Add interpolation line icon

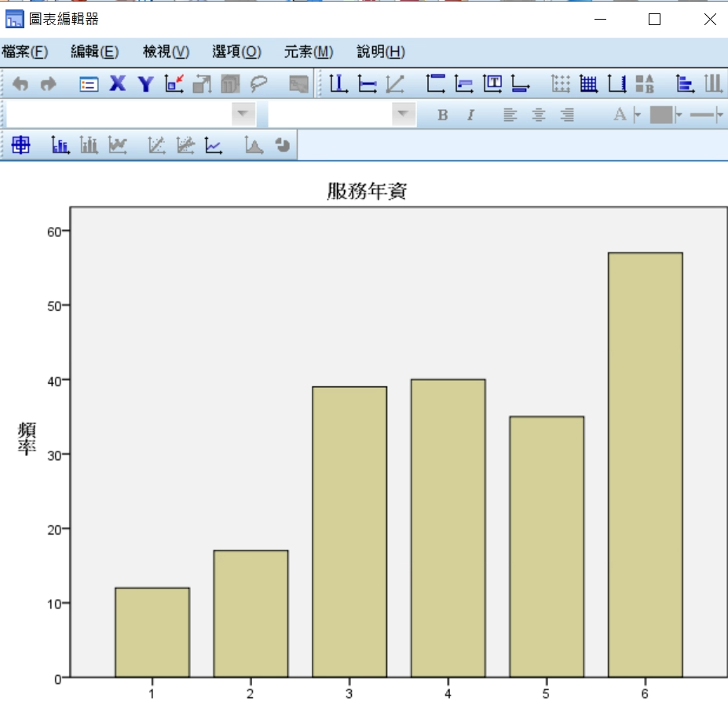coord(214,145)
